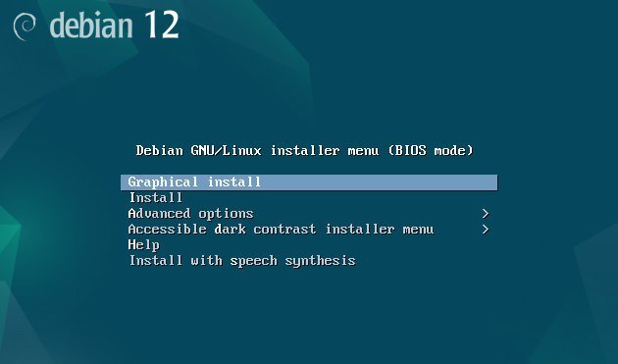The height and width of the screenshot is (364, 618).
Task: Click the word 'contrast' in the accessible entry
Action: 284,230
